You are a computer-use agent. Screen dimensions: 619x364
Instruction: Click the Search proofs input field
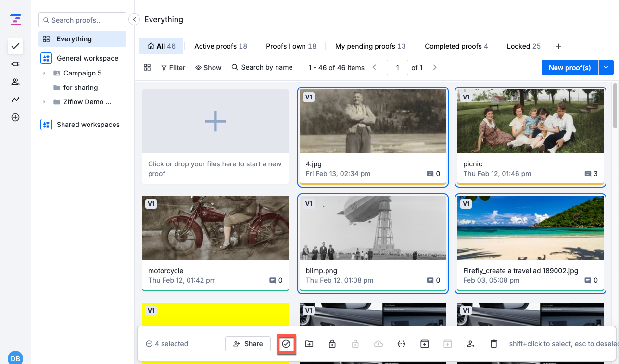click(x=82, y=20)
